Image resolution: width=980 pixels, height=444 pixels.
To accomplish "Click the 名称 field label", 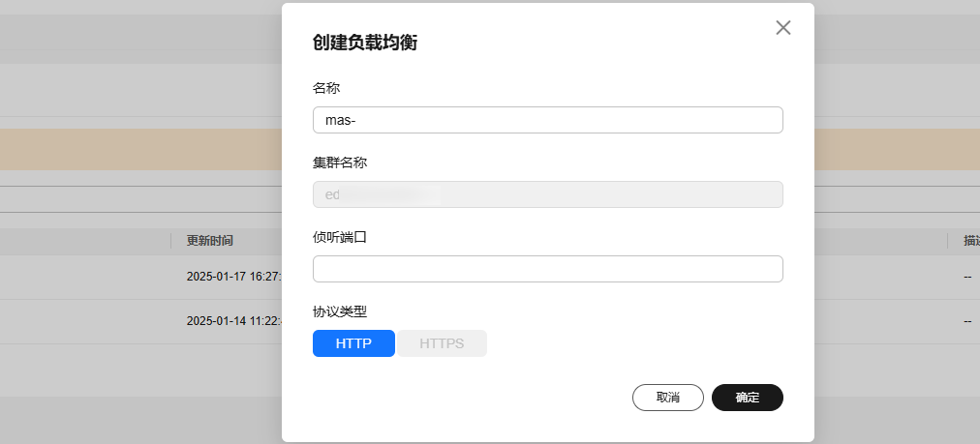I will tap(326, 88).
